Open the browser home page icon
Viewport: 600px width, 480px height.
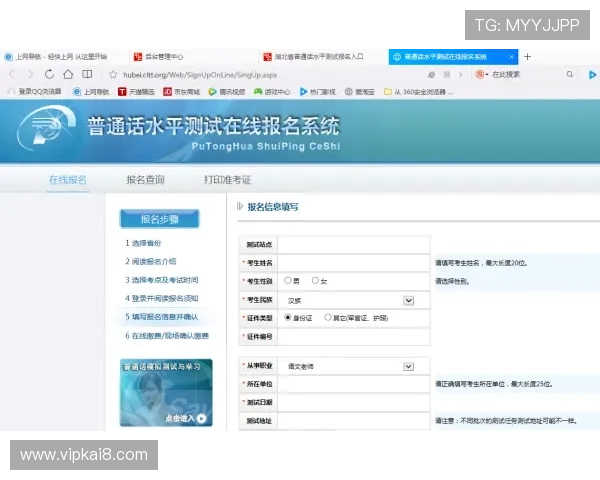(68, 74)
